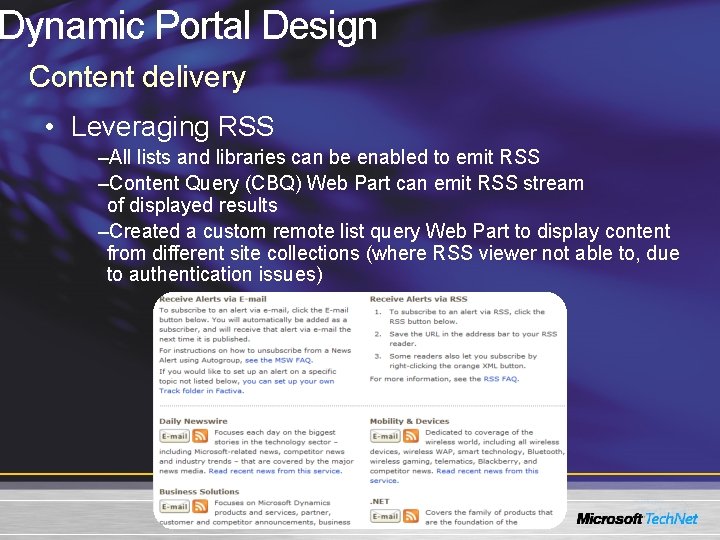
Task: Click the 'Leveraging RSS' bullet text
Action: click(x=172, y=127)
